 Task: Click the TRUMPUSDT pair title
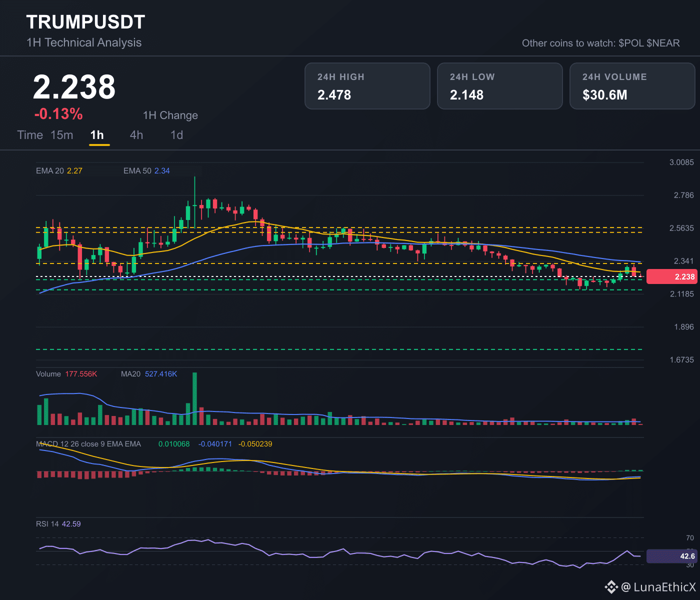click(85, 22)
